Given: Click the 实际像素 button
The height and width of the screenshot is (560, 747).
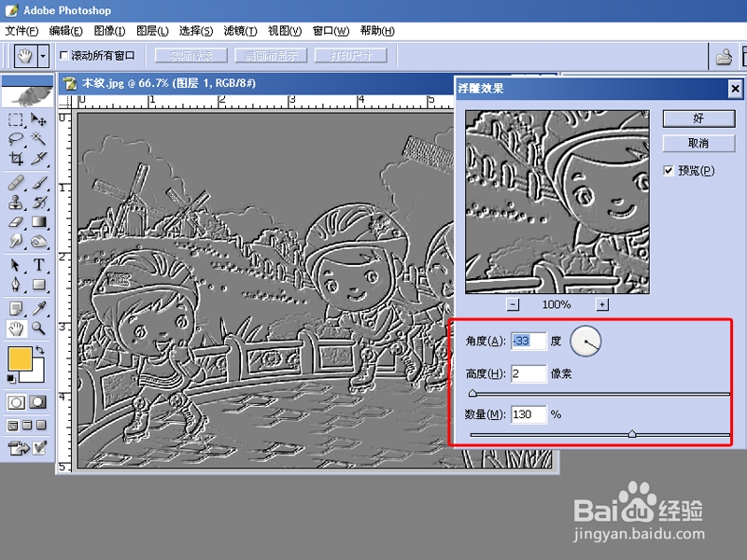Looking at the screenshot, I should 191,56.
